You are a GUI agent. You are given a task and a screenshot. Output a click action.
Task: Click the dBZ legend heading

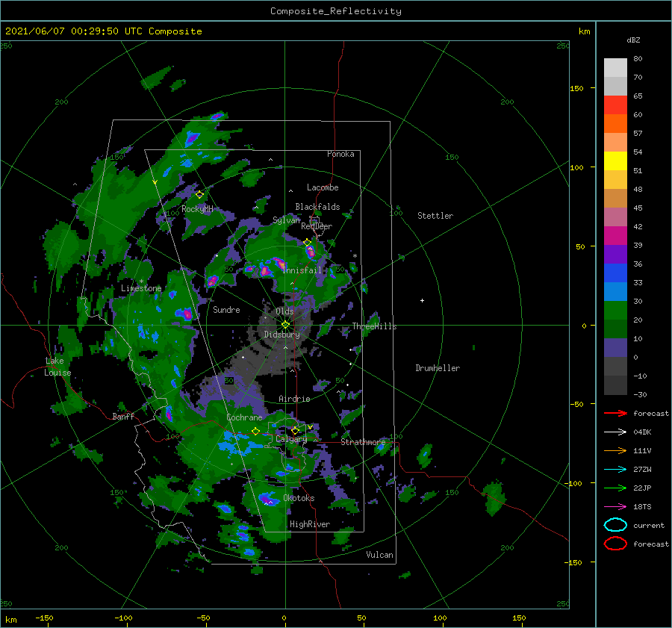pos(633,40)
